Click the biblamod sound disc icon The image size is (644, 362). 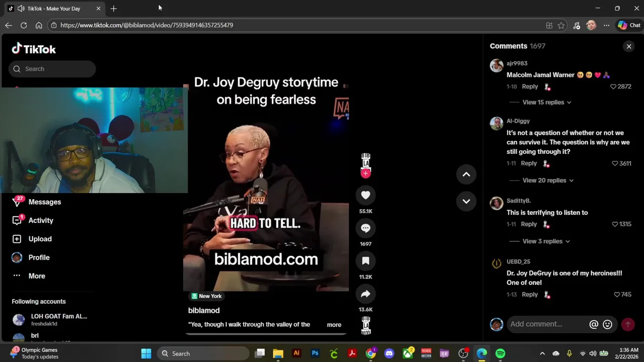click(366, 326)
